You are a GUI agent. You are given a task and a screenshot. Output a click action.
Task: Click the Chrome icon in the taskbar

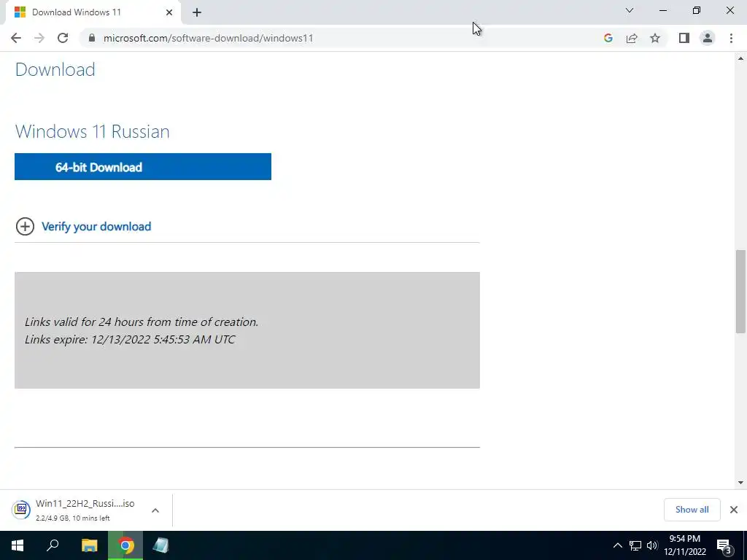click(x=125, y=545)
